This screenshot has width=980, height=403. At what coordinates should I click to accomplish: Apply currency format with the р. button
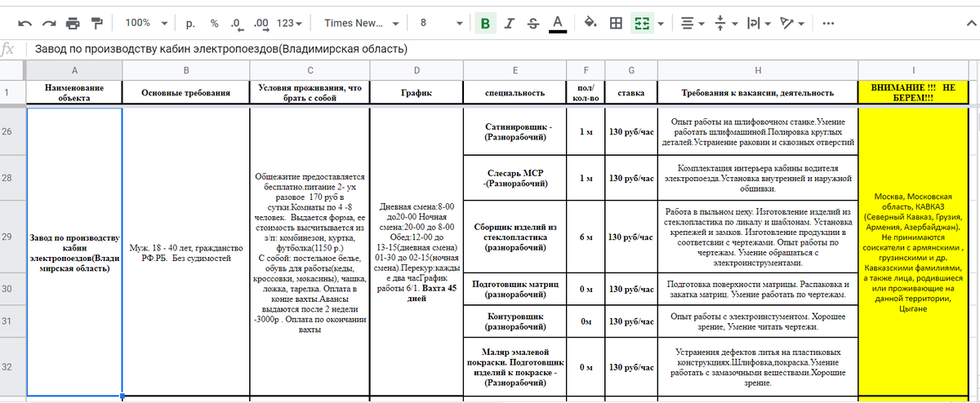[191, 23]
